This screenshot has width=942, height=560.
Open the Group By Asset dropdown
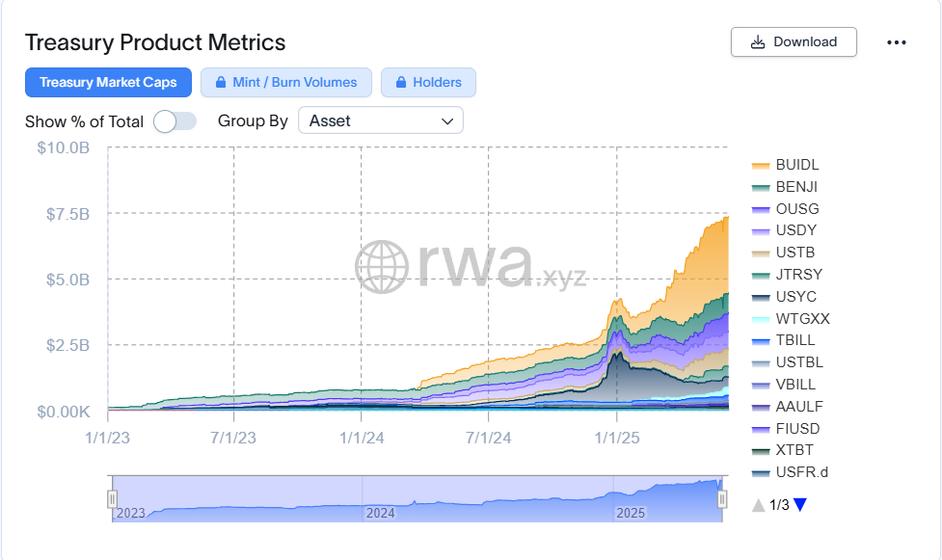pos(381,121)
